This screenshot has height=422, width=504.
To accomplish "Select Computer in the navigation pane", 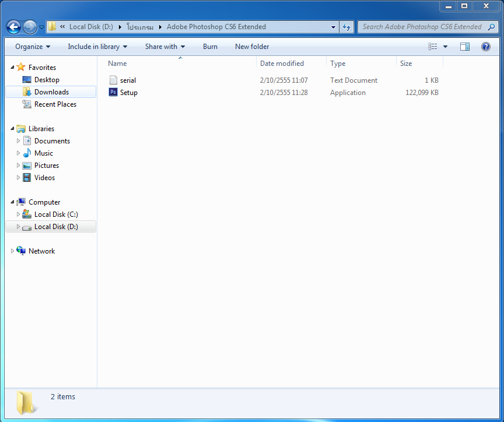I will (x=44, y=202).
